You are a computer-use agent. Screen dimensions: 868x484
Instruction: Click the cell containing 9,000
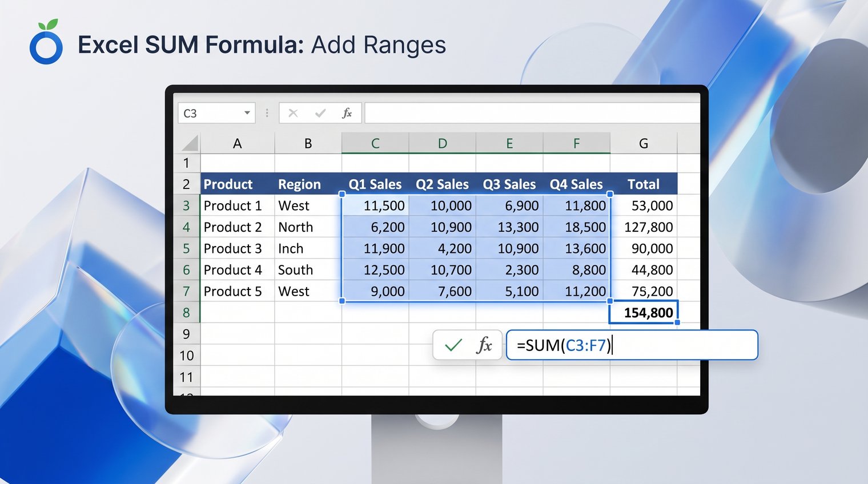coord(375,291)
